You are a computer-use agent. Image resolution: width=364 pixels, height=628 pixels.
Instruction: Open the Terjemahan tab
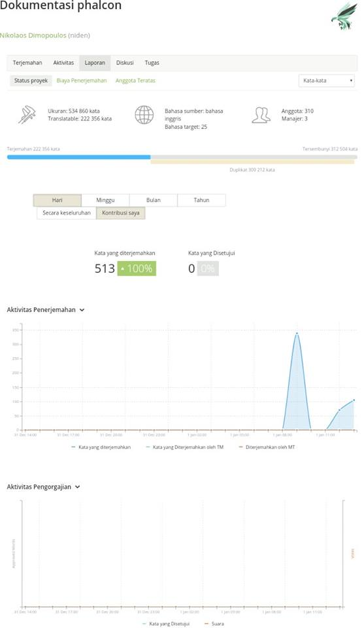27,63
